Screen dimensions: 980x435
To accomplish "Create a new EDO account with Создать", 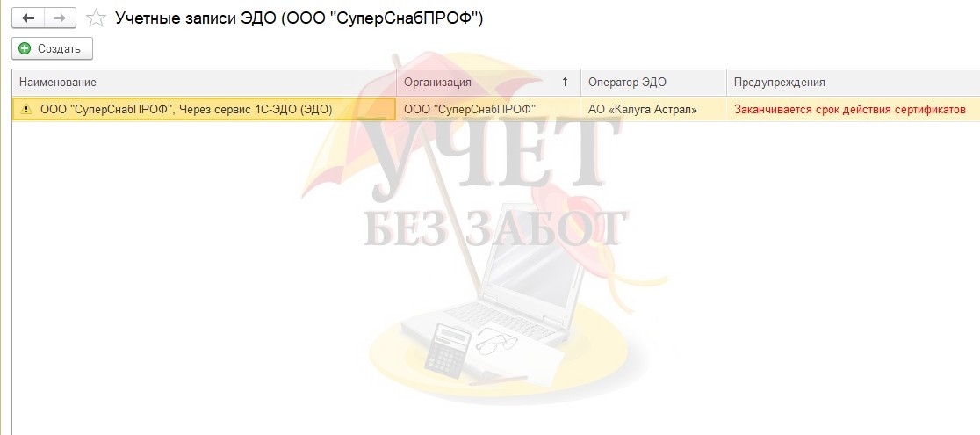I will click(52, 49).
